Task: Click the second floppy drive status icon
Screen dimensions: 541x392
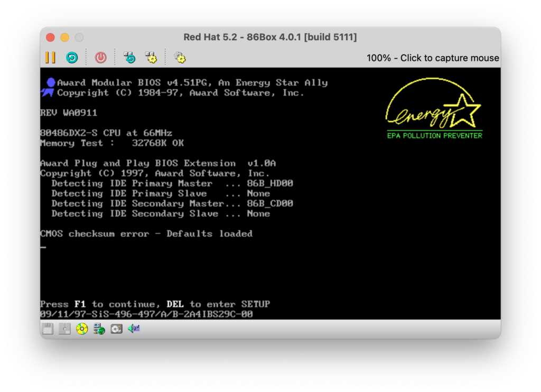Action: click(65, 329)
